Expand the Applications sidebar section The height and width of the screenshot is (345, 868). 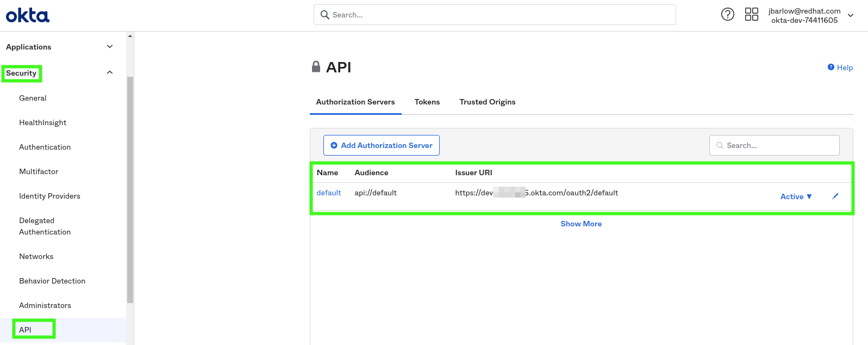(110, 47)
